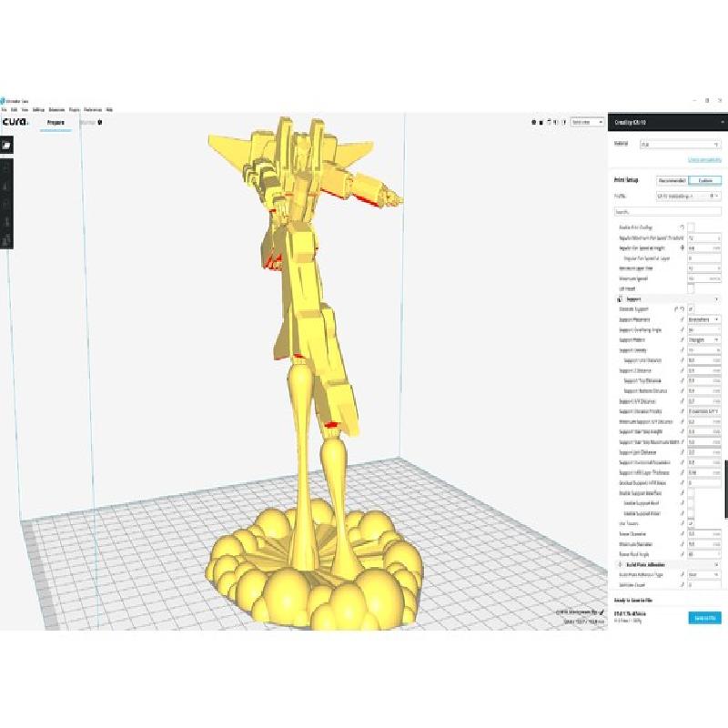
Task: Switch camera to left side view icon
Action: 556,122
